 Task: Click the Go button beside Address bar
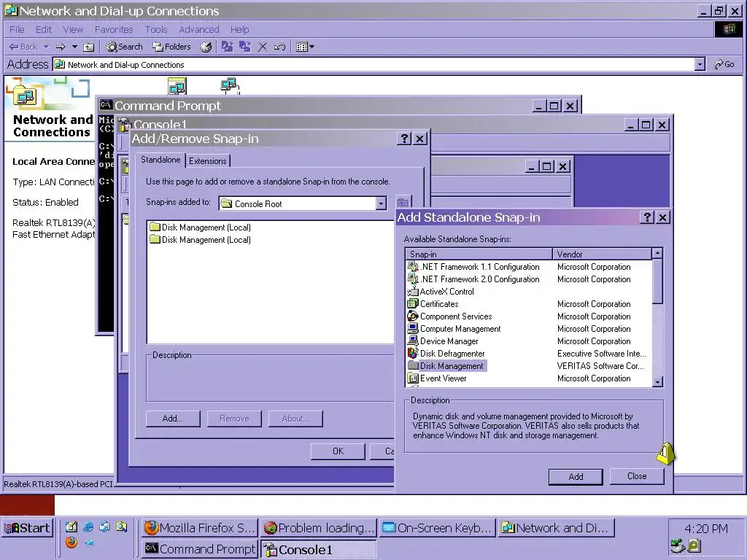(x=724, y=64)
